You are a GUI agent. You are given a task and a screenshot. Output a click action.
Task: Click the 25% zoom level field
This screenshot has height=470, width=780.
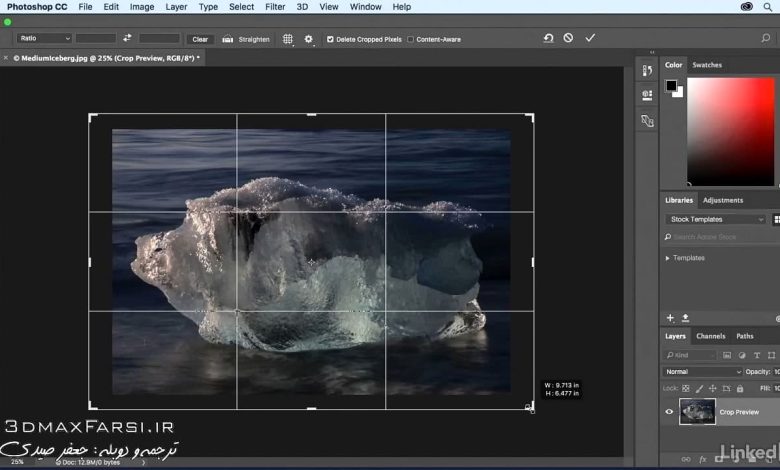click(x=17, y=462)
